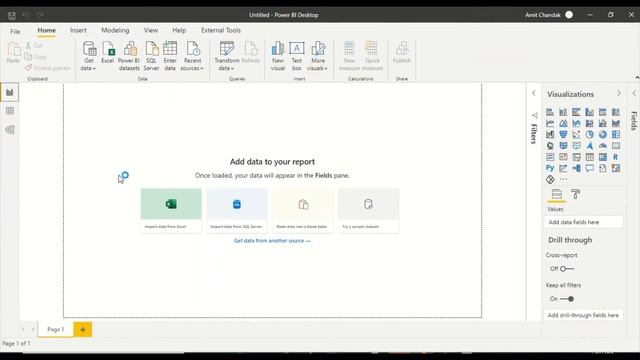640x360 pixels.
Task: Click the Import data from SQL Server card
Action: click(x=237, y=211)
